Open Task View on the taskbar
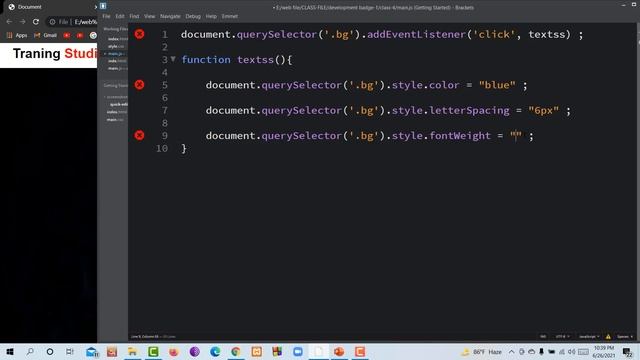This screenshot has height=360, width=640. tap(70, 351)
